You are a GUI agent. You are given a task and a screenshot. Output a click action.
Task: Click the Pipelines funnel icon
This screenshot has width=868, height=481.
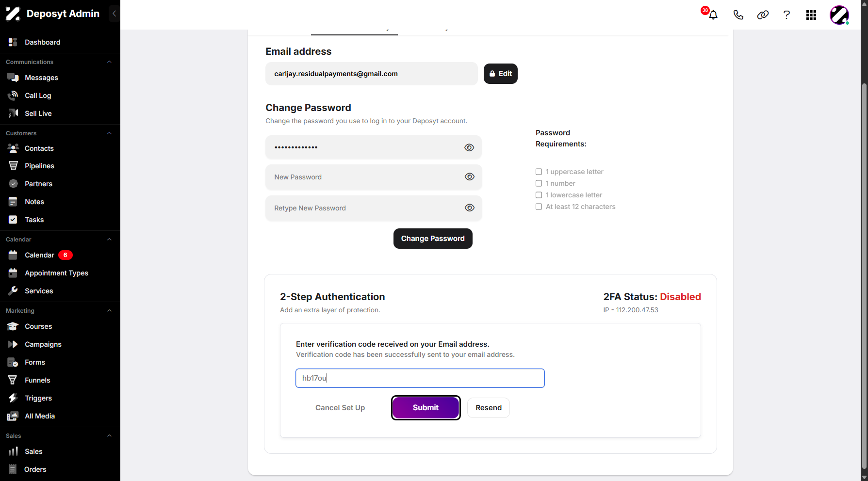pos(13,166)
